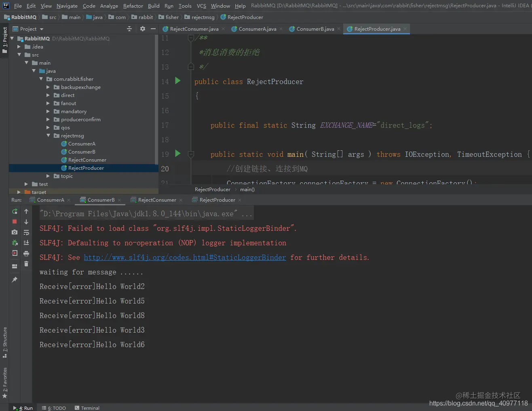This screenshot has width=532, height=411.
Task: Fold the javadoc comment block start
Action: (191, 38)
